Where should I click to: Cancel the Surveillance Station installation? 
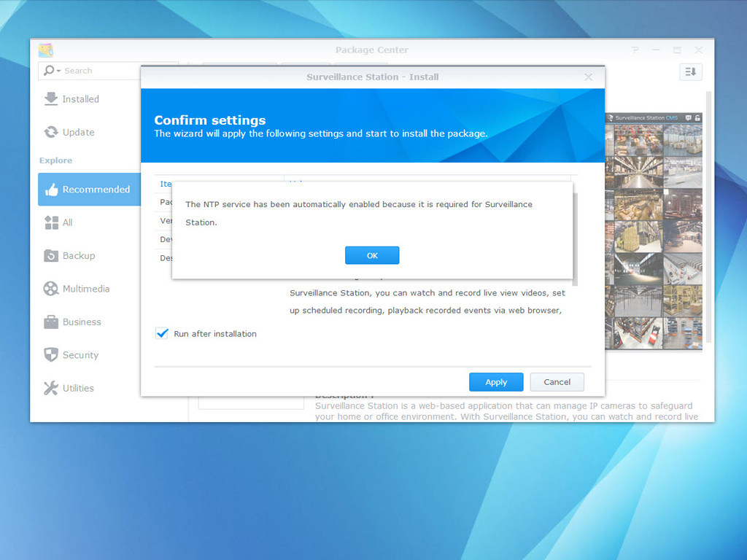pyautogui.click(x=557, y=382)
